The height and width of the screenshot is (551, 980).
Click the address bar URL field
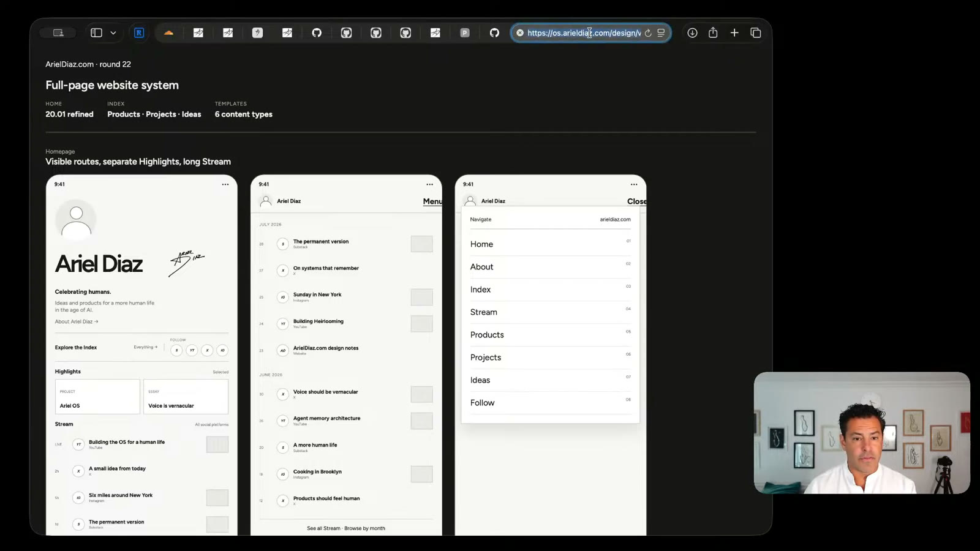click(584, 33)
